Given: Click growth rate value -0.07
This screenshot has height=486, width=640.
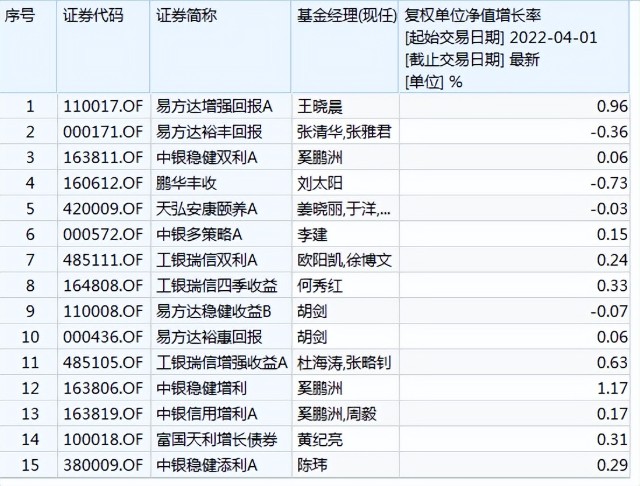Looking at the screenshot, I should tap(609, 311).
